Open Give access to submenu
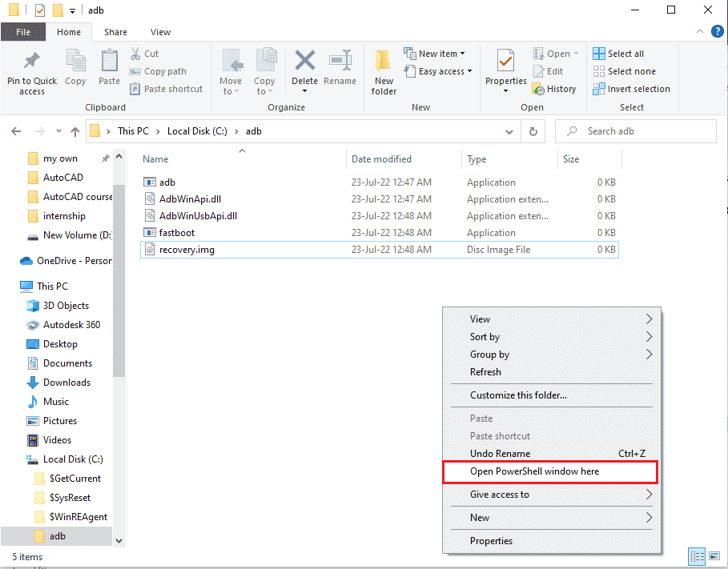 click(x=551, y=495)
